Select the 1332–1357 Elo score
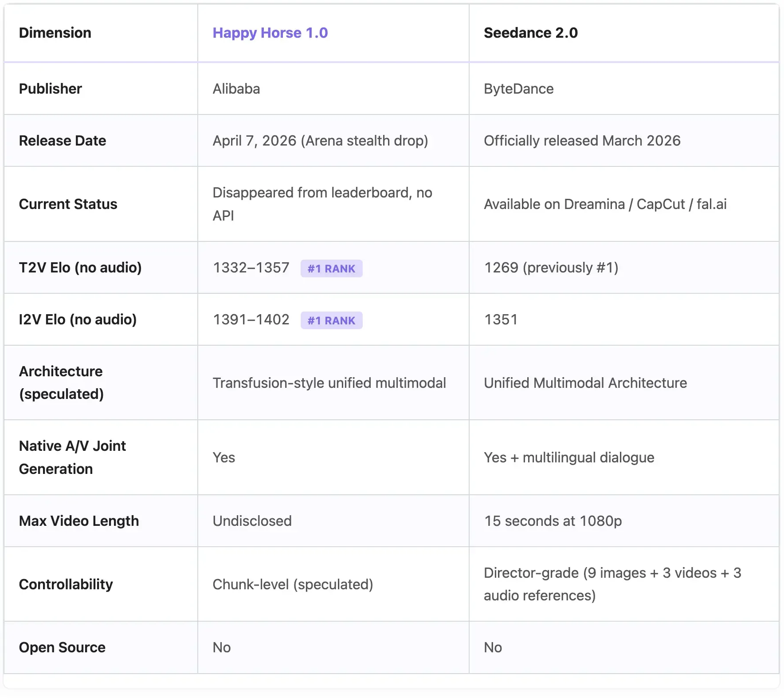The width and height of the screenshot is (784, 698). [x=251, y=268]
